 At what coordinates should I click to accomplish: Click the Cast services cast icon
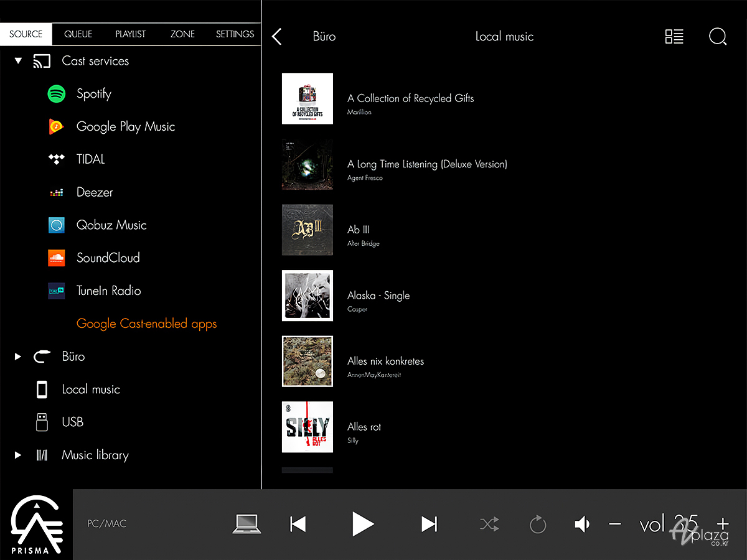[x=42, y=61]
